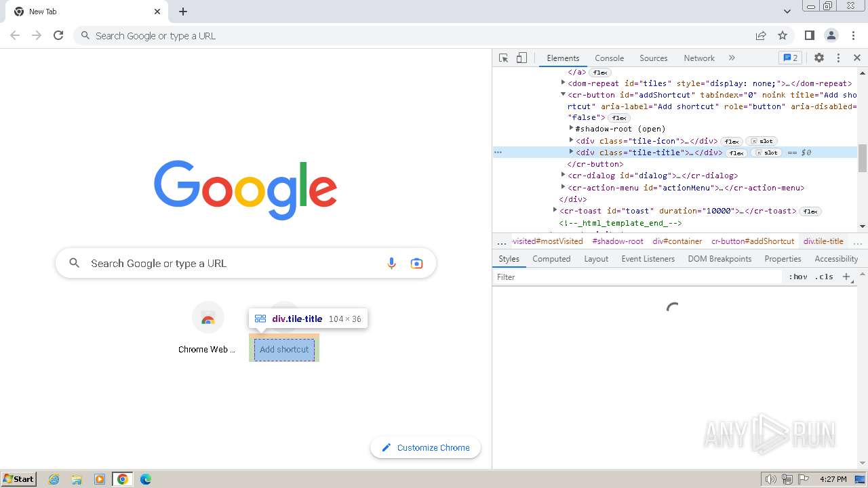Select the Event Listeners pane tab
The image size is (868, 488).
tap(648, 259)
